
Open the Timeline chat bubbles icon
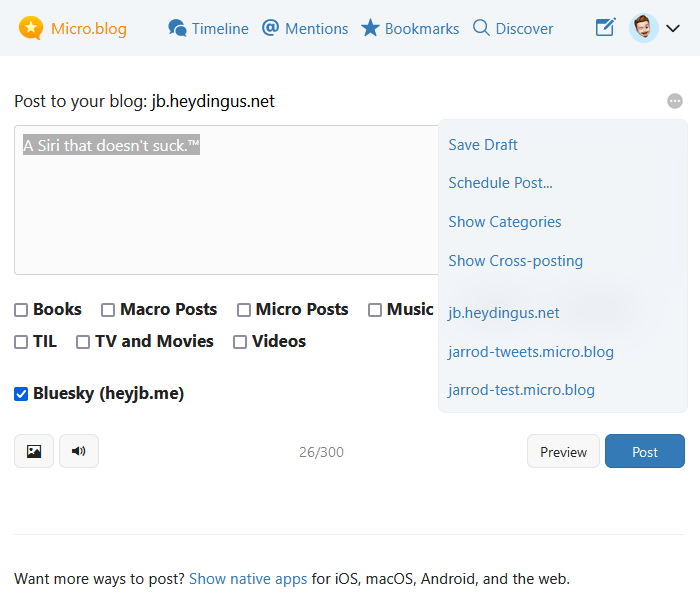tap(177, 28)
